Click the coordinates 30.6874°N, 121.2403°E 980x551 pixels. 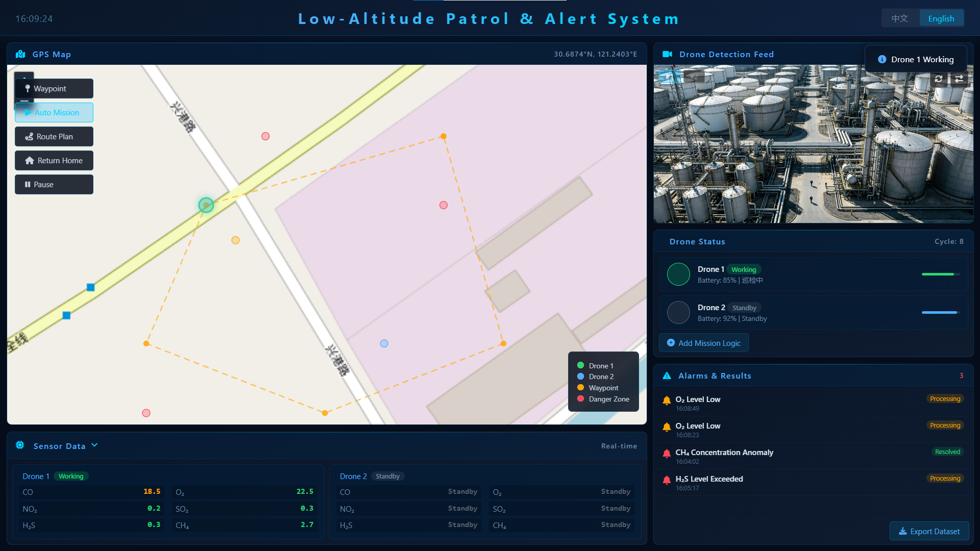click(595, 54)
